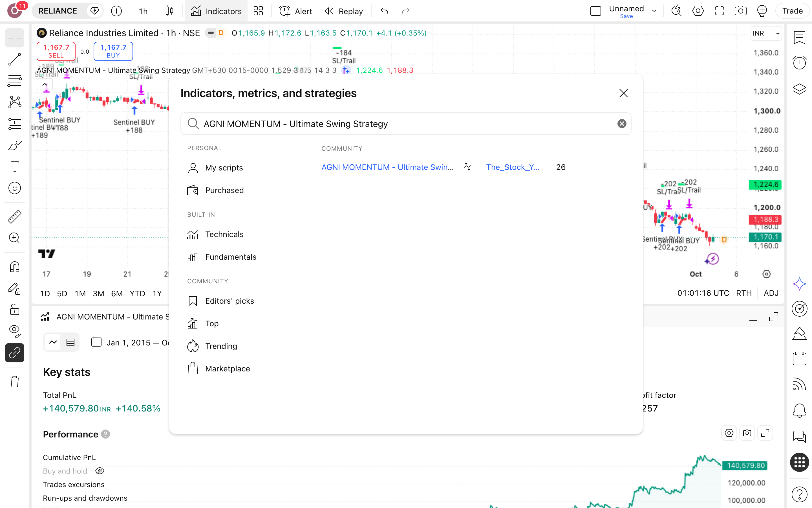This screenshot has width=812, height=508.
Task: Clear the indicator search text
Action: click(622, 124)
